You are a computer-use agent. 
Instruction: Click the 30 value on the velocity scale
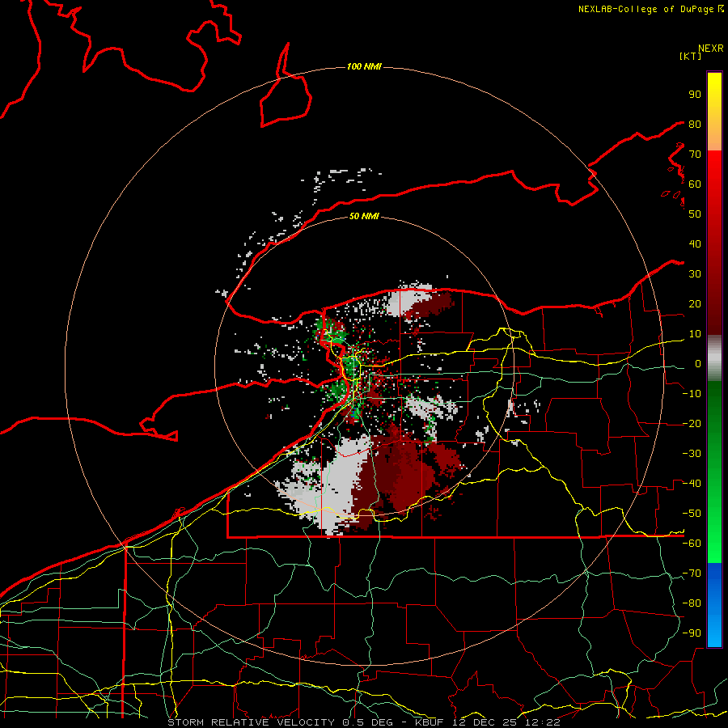(x=695, y=274)
